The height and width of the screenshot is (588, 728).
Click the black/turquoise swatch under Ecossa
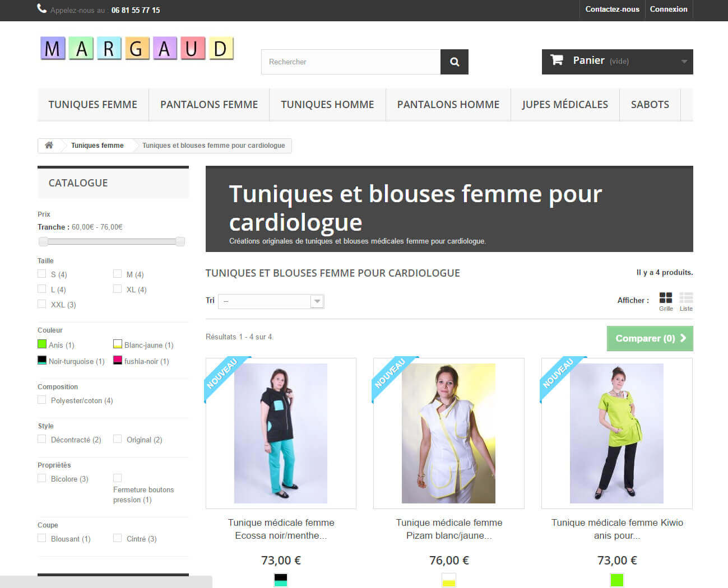[281, 580]
